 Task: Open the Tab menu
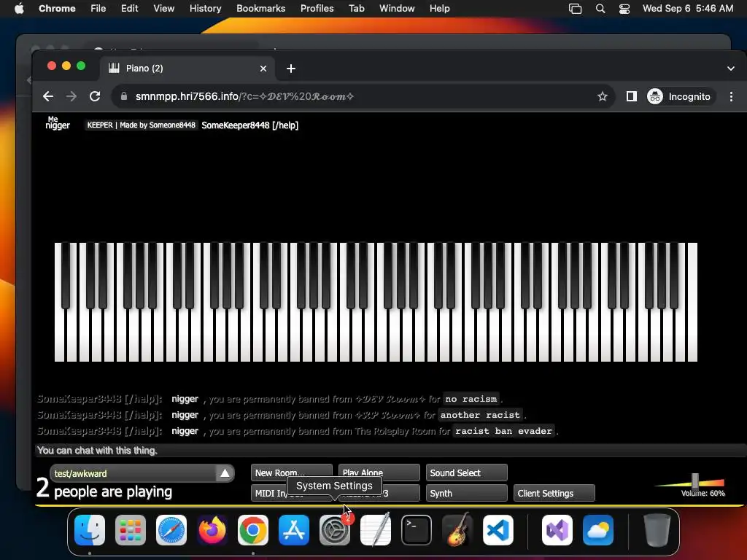pyautogui.click(x=356, y=9)
